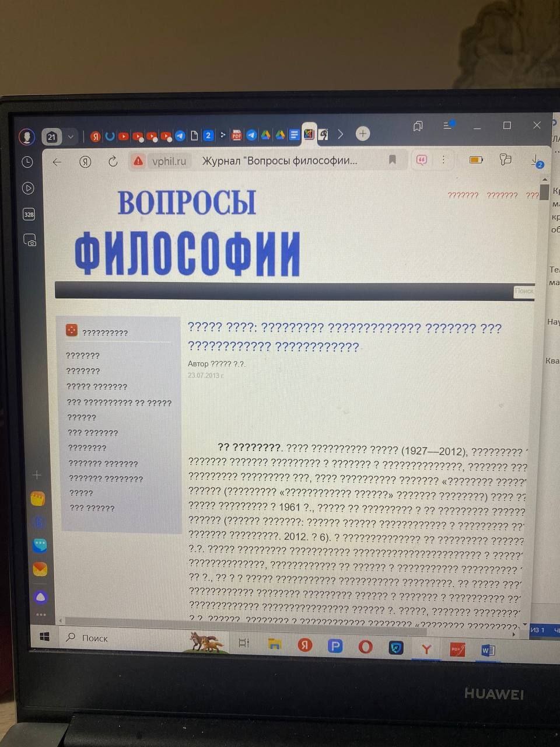The height and width of the screenshot is (747, 560).
Task: Open the profile avatar in browser sidebar
Action: pos(26,136)
